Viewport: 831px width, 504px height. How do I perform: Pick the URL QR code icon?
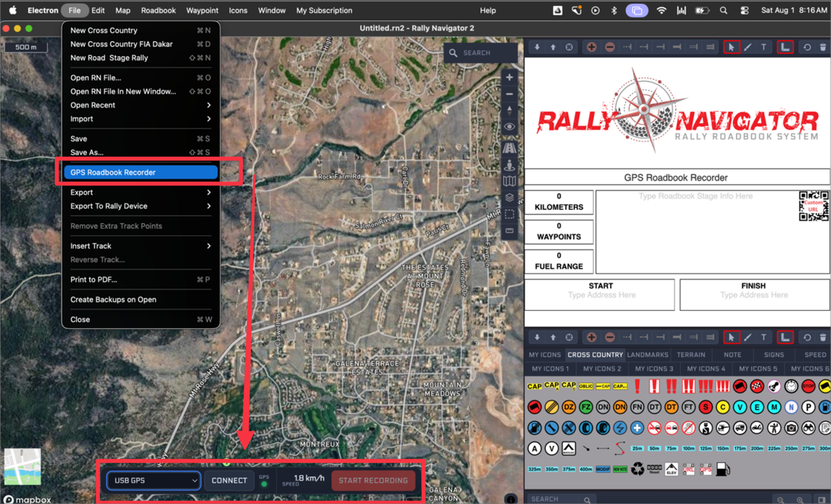tap(688, 469)
